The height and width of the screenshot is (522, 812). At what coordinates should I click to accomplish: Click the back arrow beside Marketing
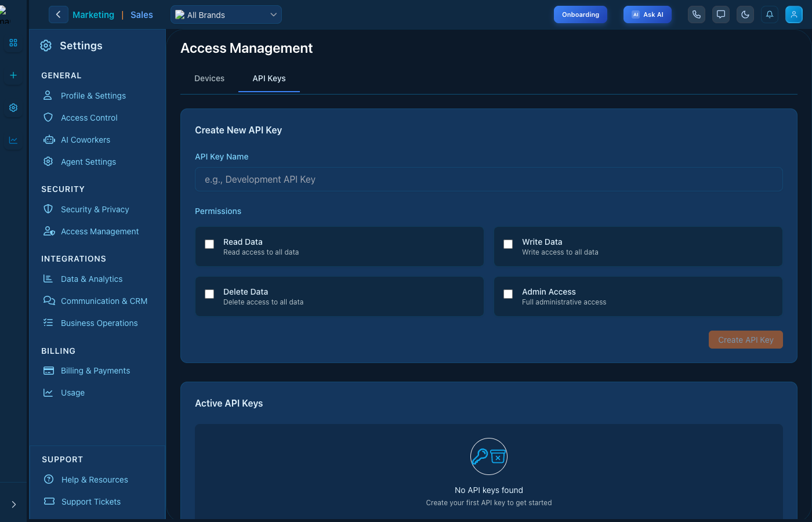click(x=58, y=14)
